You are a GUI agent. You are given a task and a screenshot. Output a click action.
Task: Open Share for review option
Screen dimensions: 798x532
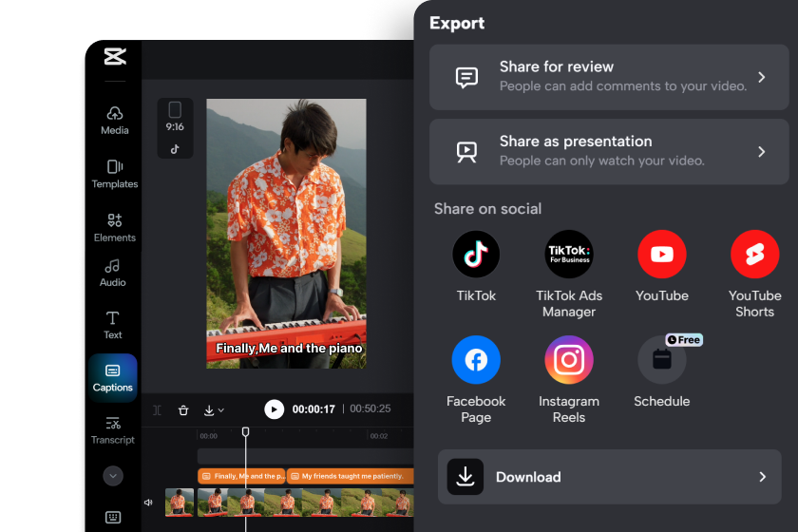coord(609,77)
